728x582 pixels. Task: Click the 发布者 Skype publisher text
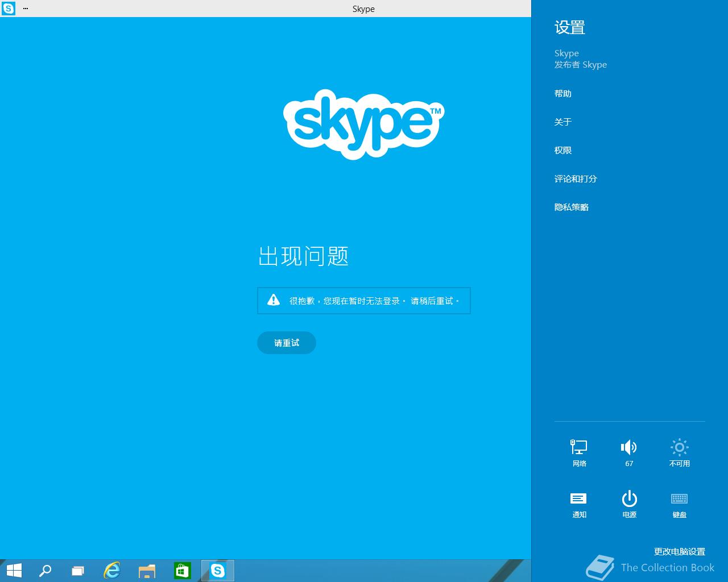[581, 65]
